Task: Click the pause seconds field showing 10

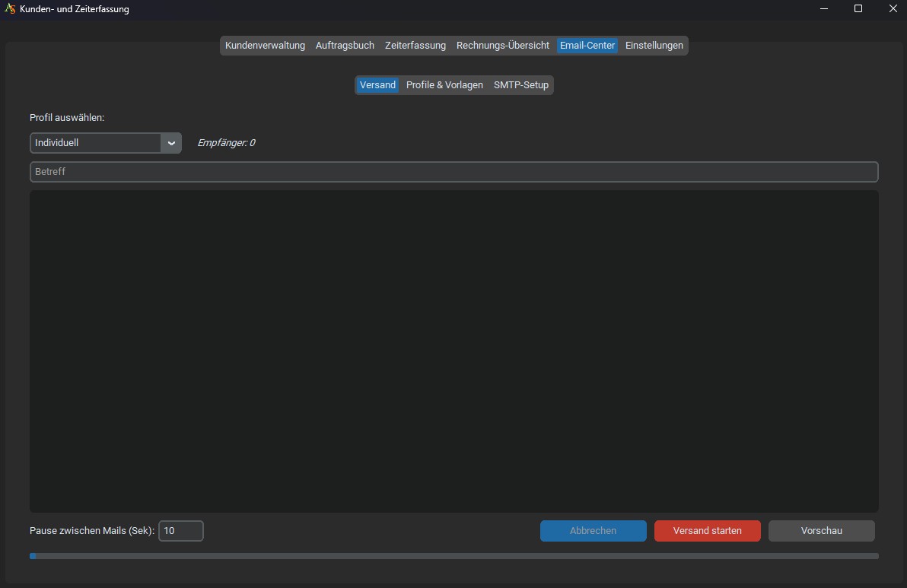Action: [181, 531]
